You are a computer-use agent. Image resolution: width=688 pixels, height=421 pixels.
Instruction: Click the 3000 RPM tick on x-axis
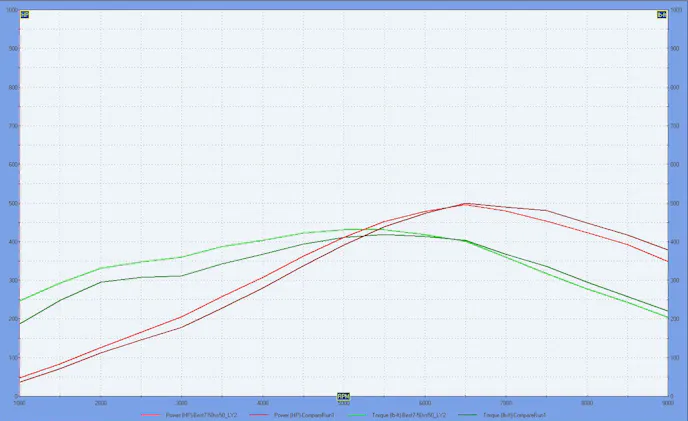pyautogui.click(x=182, y=402)
